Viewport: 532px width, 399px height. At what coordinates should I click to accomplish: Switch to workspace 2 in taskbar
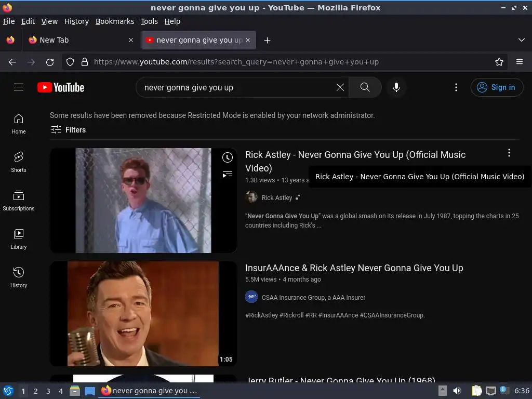(36, 391)
